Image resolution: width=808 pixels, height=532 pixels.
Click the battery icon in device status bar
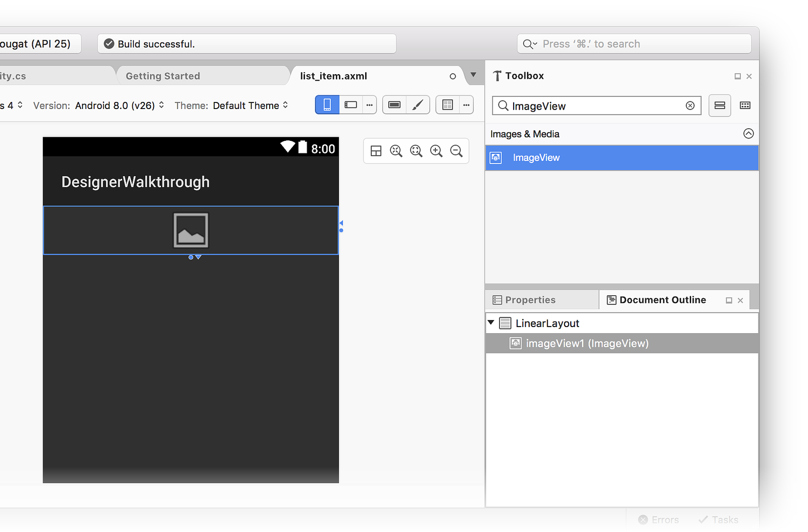coord(302,147)
